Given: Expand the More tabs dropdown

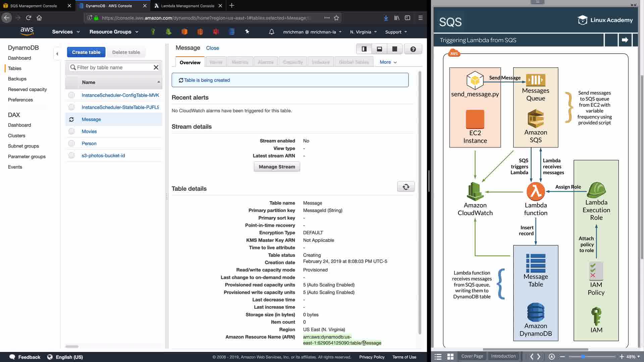Looking at the screenshot, I should point(388,62).
